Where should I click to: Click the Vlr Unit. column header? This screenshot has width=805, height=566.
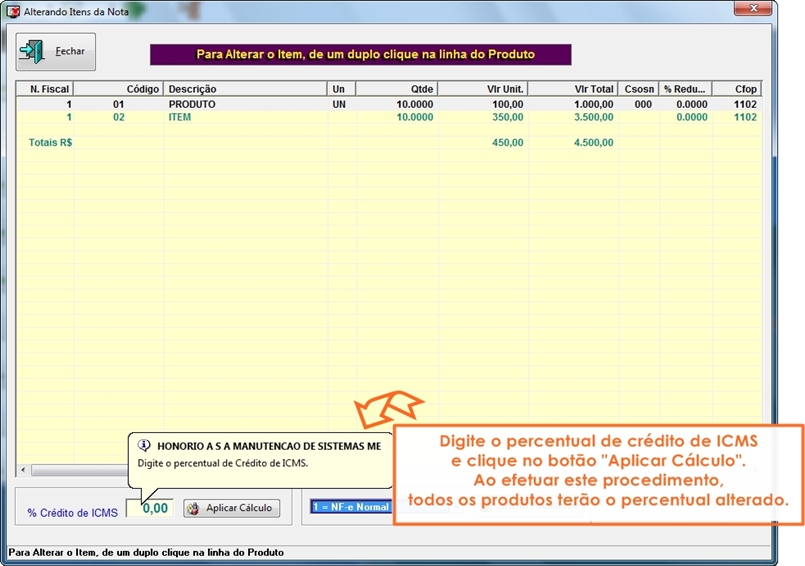pyautogui.click(x=483, y=89)
